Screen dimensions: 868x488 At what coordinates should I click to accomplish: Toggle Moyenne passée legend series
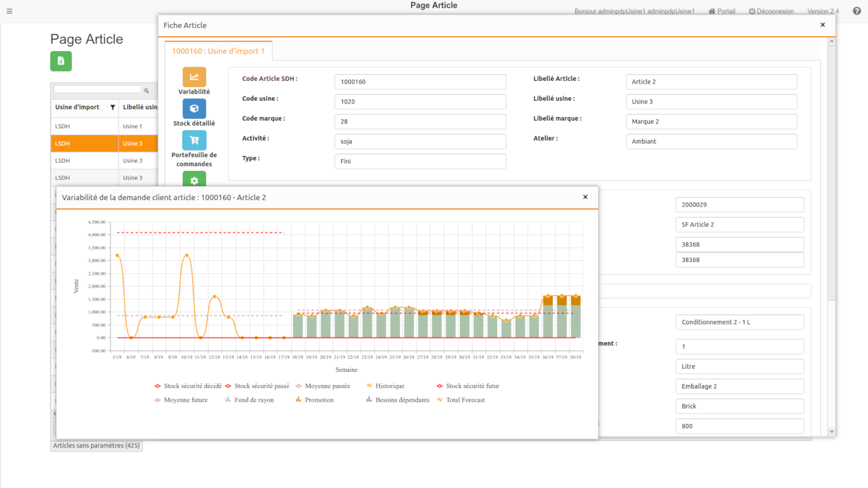click(x=324, y=386)
